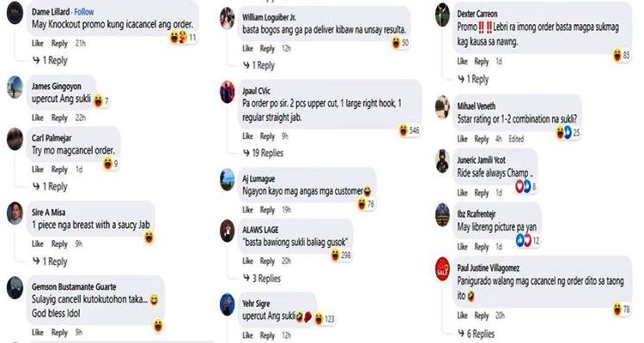Show 1 Reply under Carl Palmejar's comment
This screenshot has height=343, width=644.
[x=51, y=187]
